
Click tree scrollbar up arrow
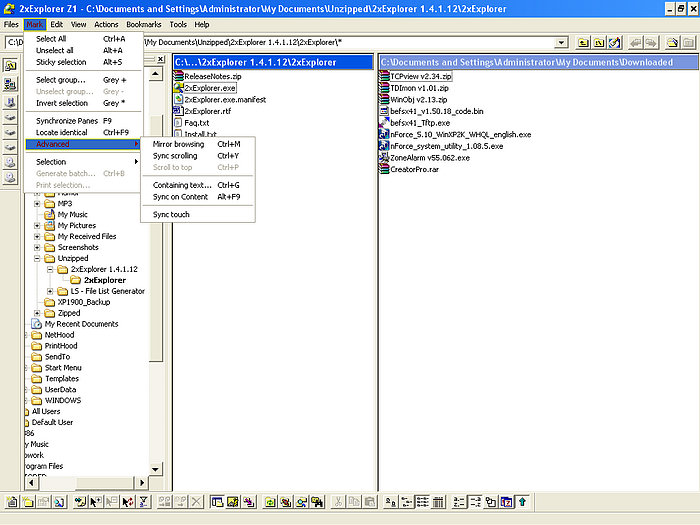155,73
